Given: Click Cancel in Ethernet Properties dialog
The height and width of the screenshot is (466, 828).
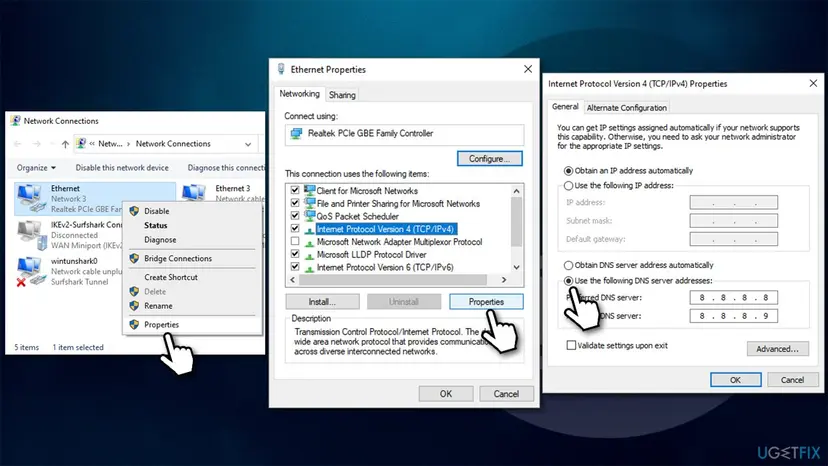Looking at the screenshot, I should coord(506,394).
